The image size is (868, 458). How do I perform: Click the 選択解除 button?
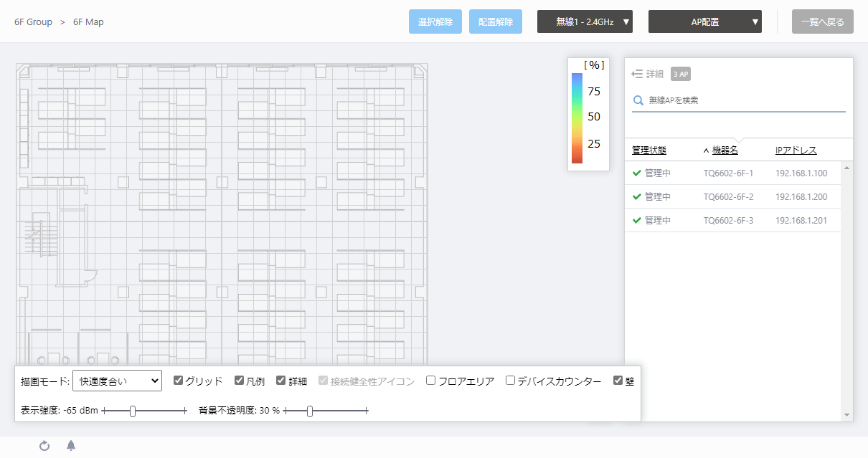[435, 22]
